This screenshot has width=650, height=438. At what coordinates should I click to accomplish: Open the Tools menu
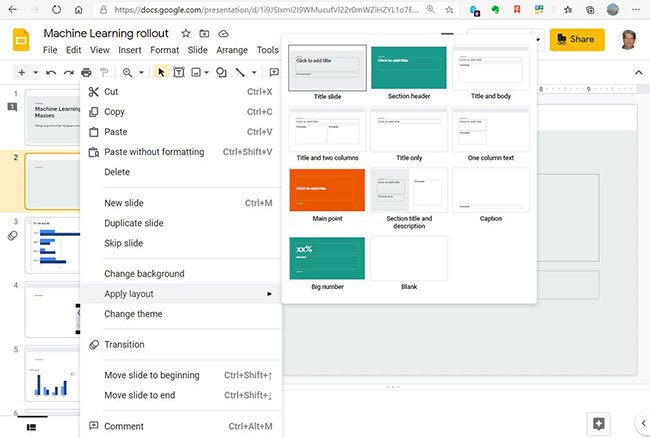pos(267,50)
